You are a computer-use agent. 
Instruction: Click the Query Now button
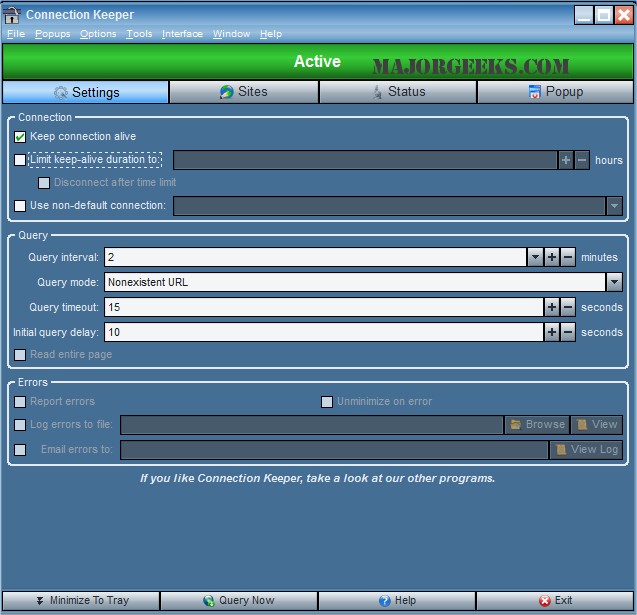pos(239,600)
